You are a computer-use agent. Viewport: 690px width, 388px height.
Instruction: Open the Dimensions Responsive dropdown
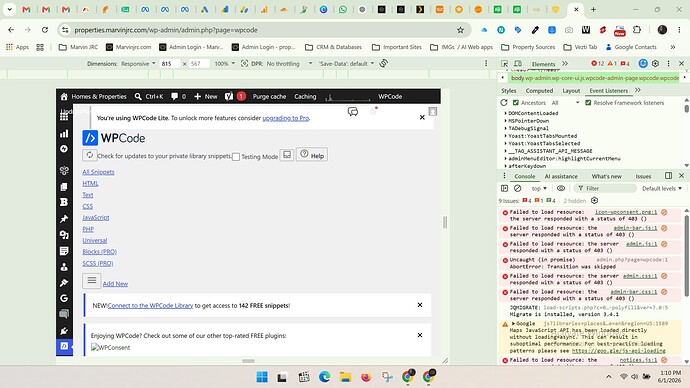tap(138, 64)
